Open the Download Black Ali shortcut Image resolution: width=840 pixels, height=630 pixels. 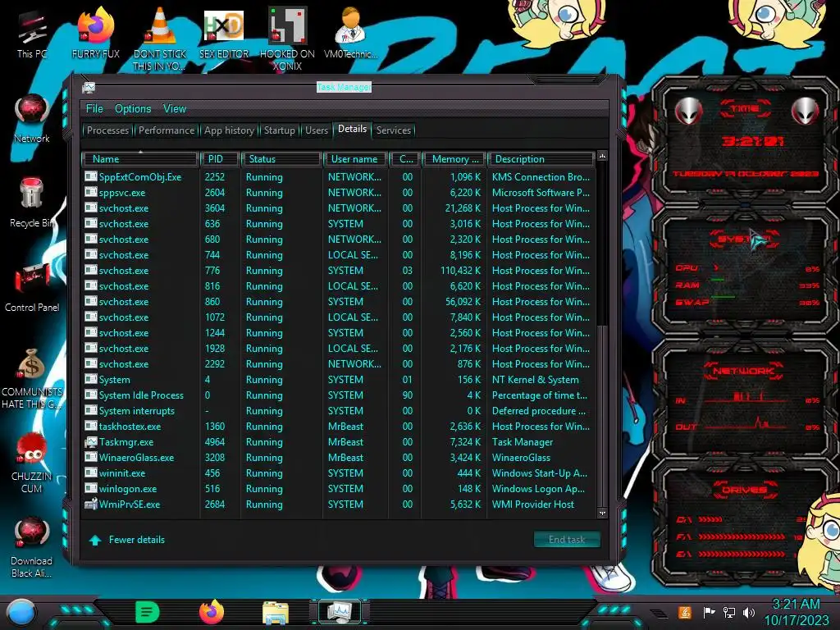[x=32, y=547]
